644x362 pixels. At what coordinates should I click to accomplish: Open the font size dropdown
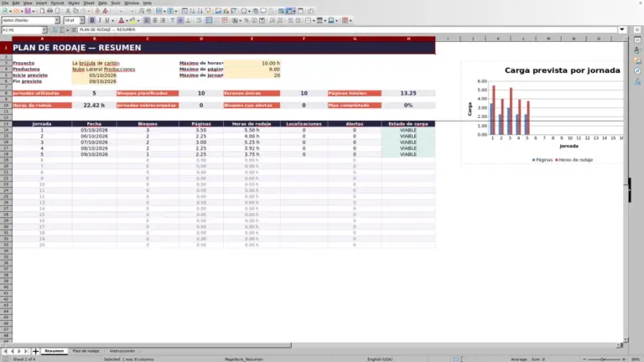click(81, 20)
